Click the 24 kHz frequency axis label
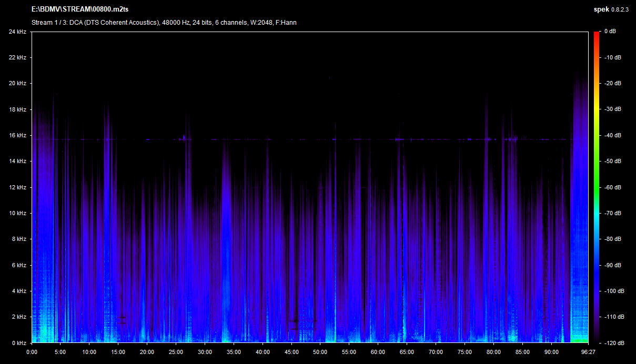Screen dimensions: 636x364 [x=17, y=32]
